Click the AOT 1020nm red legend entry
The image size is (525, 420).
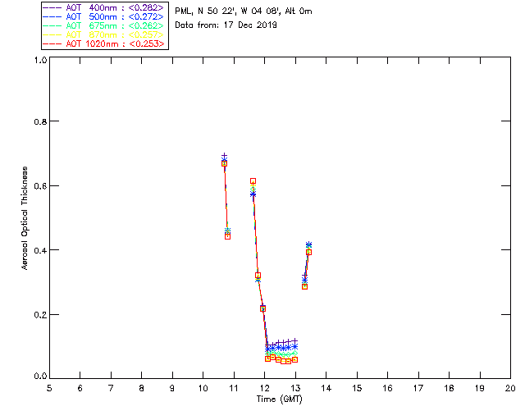click(104, 43)
